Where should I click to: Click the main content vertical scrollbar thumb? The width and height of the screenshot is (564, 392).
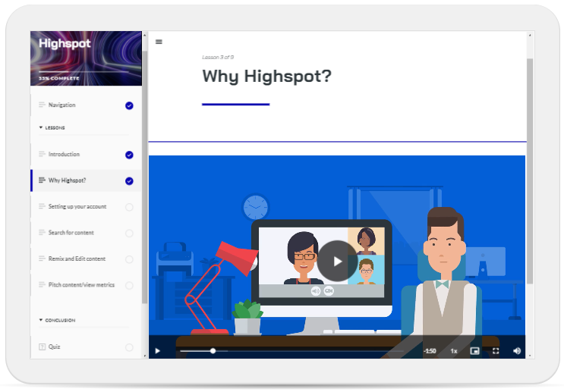[x=530, y=171]
